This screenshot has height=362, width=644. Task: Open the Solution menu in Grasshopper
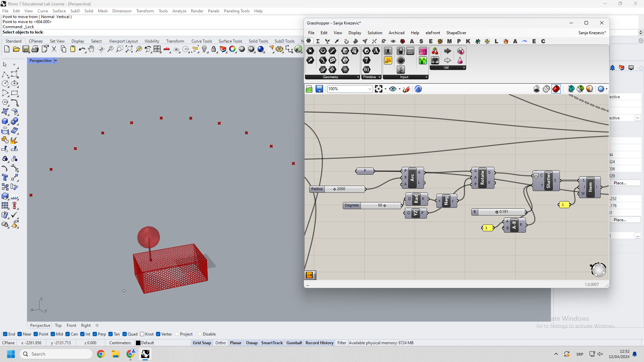click(x=375, y=33)
